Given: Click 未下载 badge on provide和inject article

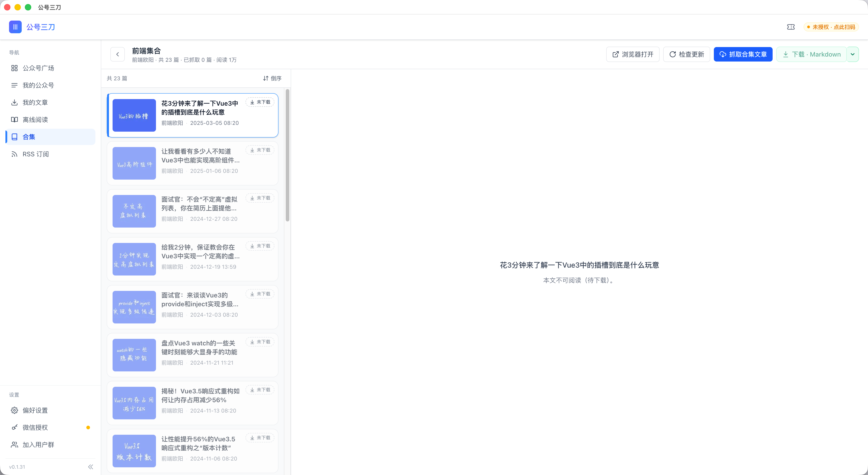Looking at the screenshot, I should pos(260,294).
